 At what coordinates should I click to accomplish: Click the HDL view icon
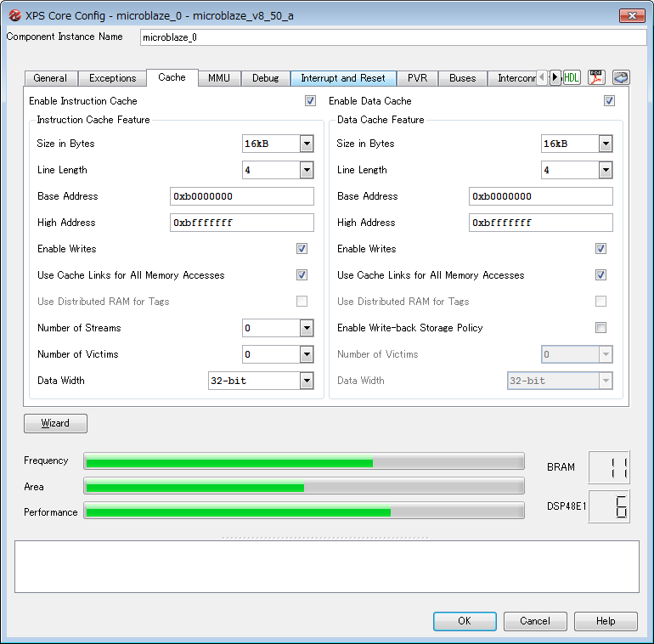572,77
